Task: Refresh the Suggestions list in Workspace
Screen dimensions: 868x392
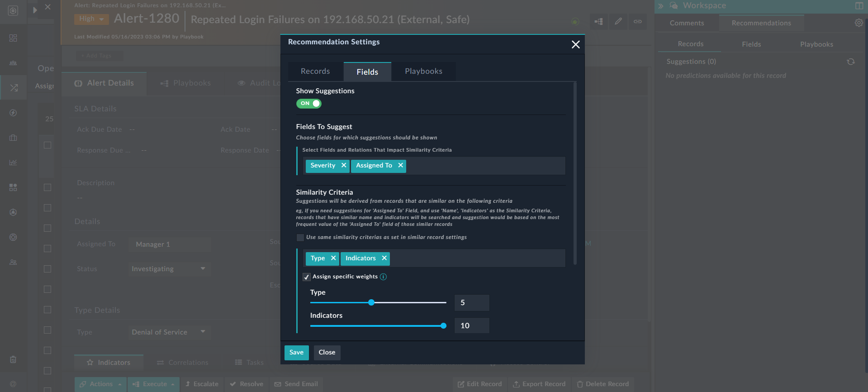Action: [851, 62]
